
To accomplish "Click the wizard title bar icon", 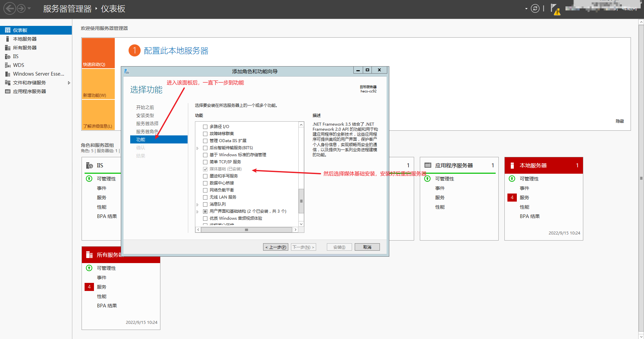I will (x=127, y=71).
